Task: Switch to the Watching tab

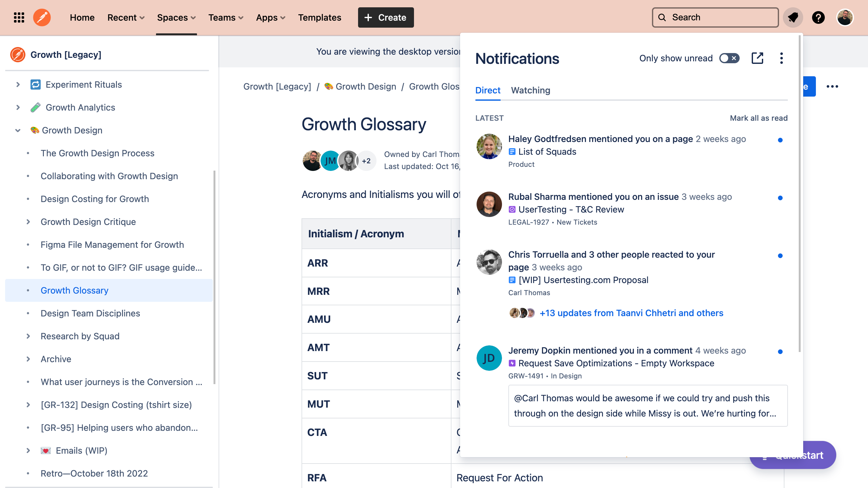Action: coord(530,90)
